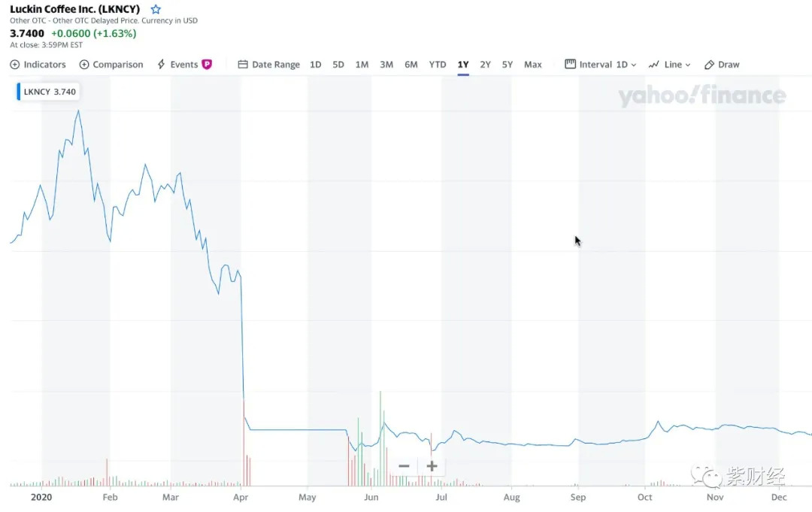This screenshot has height=512, width=812.
Task: Select the 1Y range tab
Action: (463, 65)
